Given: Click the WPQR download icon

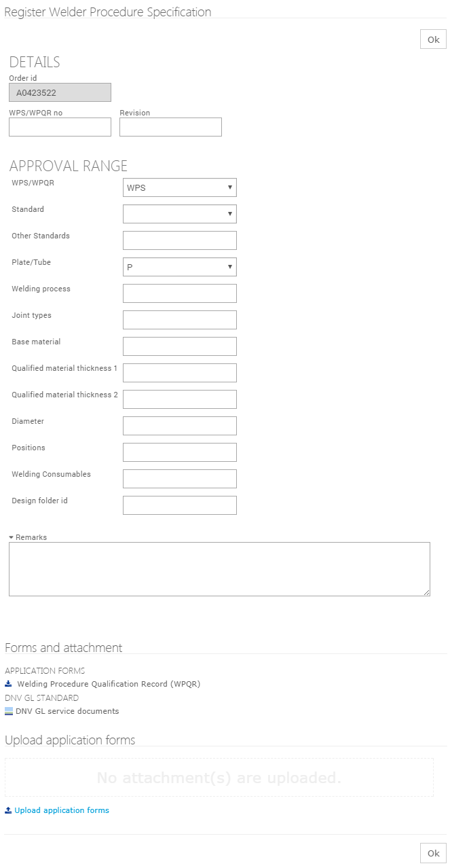Looking at the screenshot, I should pos(8,684).
